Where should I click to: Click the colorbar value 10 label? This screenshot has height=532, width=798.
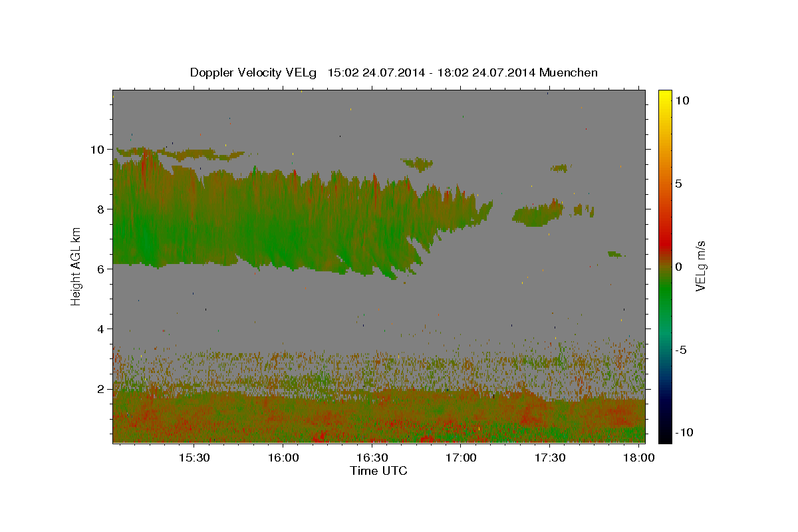(682, 100)
